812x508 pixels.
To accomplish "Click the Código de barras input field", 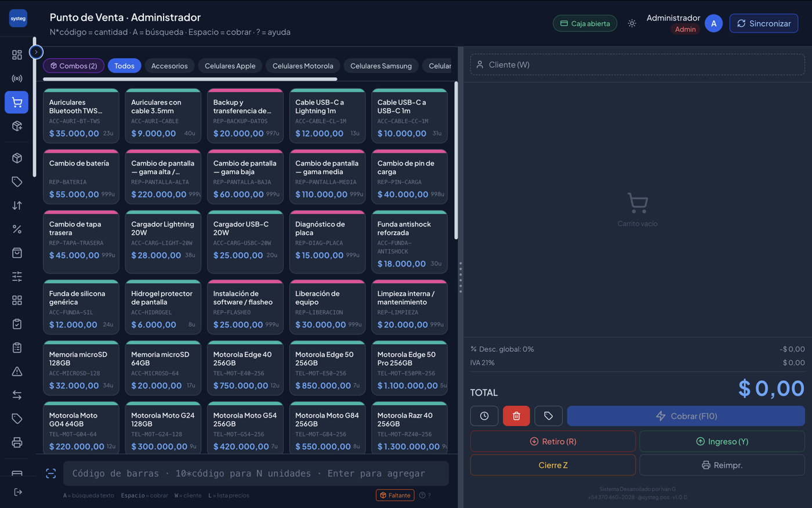I will [256, 473].
